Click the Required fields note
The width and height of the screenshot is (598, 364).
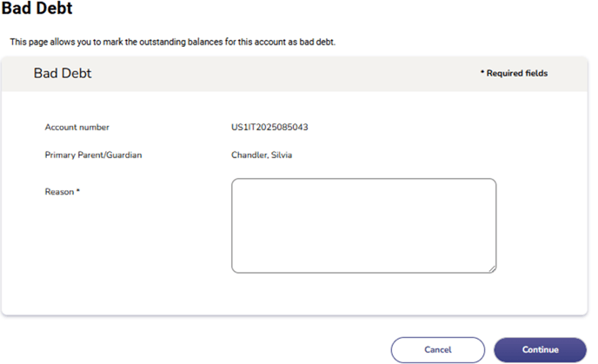click(x=515, y=74)
